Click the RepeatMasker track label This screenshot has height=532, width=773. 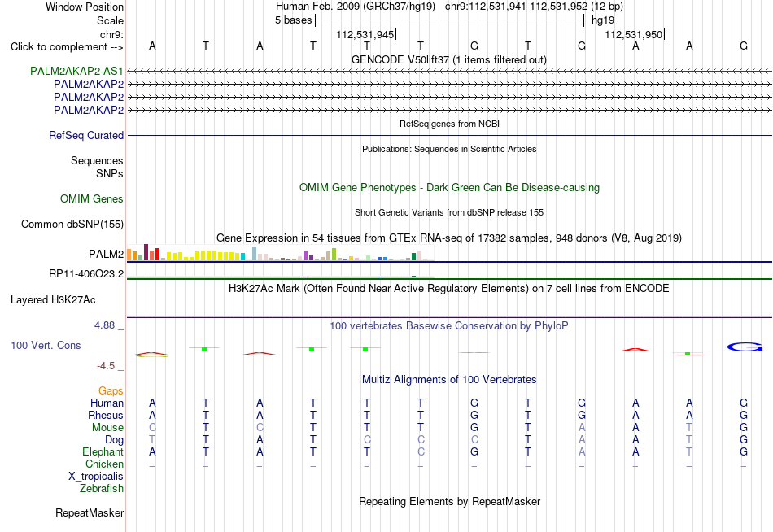coord(90,512)
